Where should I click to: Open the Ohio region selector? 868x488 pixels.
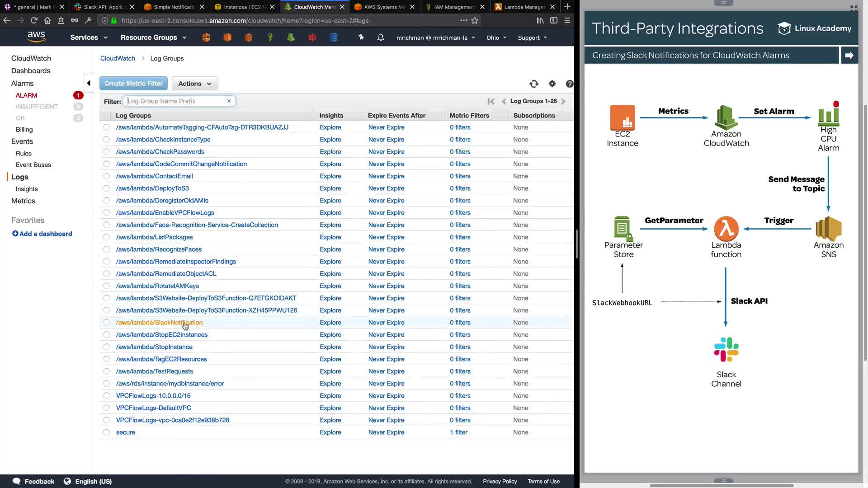[x=496, y=38]
